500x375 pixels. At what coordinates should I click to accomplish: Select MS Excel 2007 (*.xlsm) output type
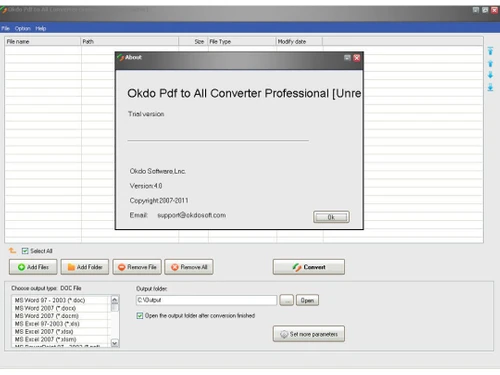61,339
